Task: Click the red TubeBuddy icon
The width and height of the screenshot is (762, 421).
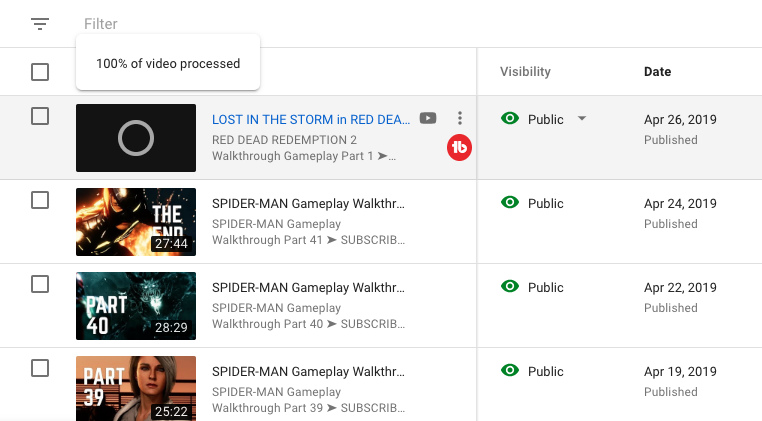Action: click(459, 147)
